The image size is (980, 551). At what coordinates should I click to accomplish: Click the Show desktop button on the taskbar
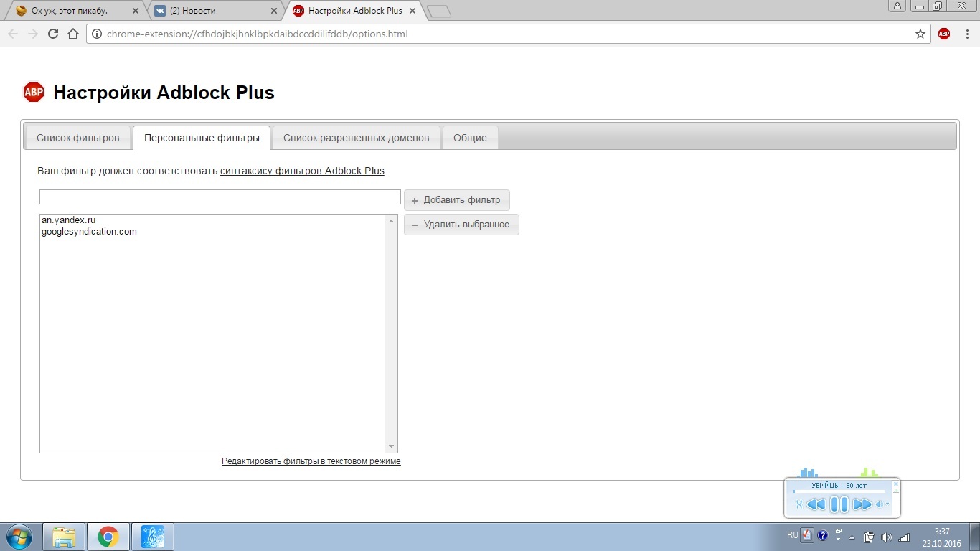pyautogui.click(x=975, y=537)
